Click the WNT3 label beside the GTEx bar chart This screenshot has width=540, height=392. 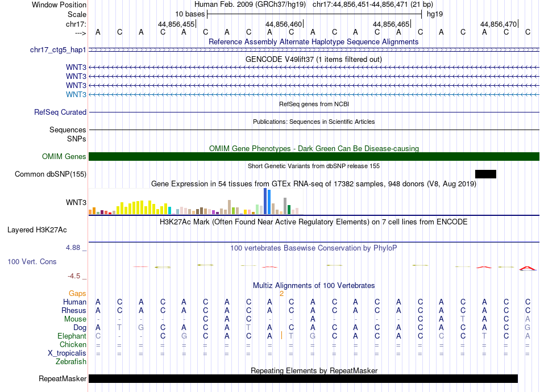click(76, 202)
